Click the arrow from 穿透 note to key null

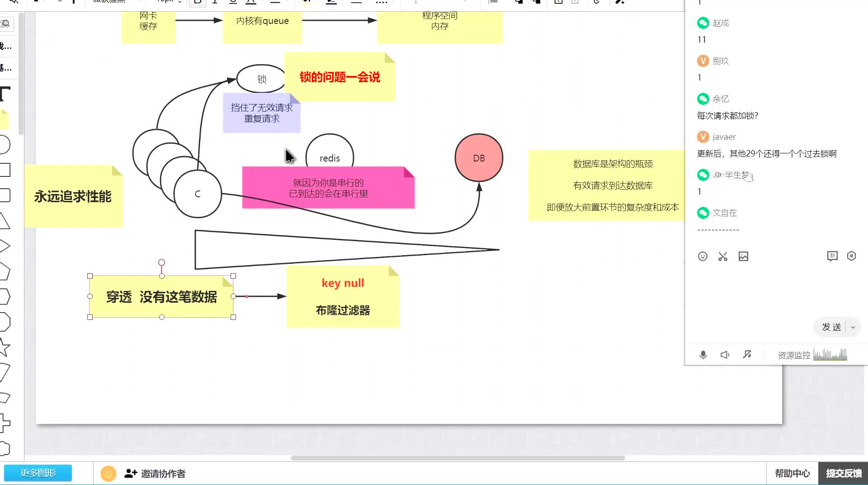point(261,296)
